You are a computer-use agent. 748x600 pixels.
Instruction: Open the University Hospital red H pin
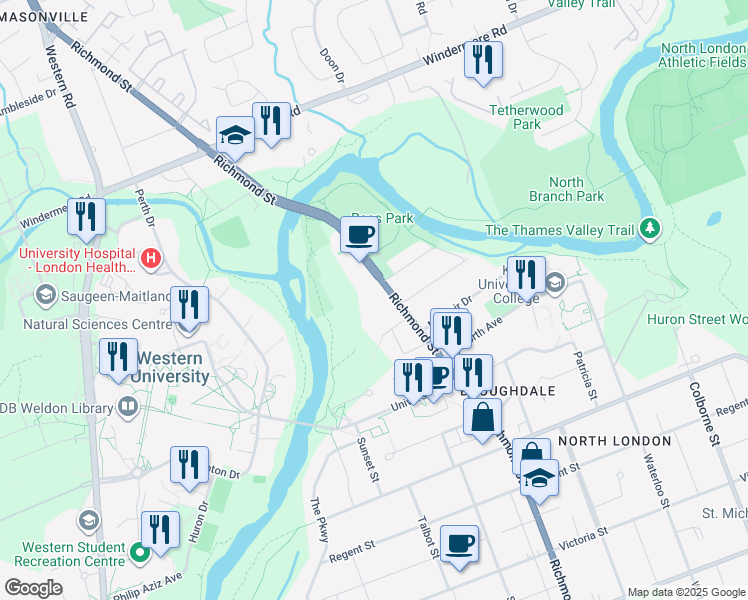coord(151,259)
